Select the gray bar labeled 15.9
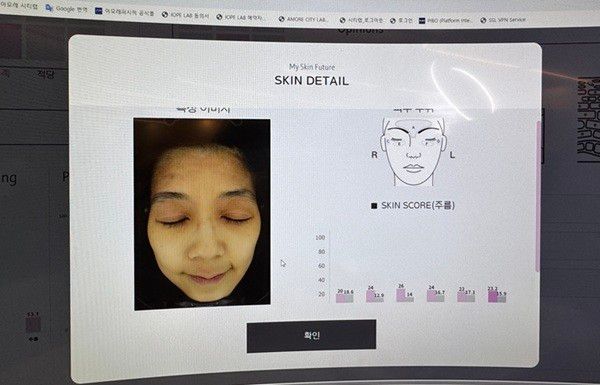Image resolution: width=600 pixels, height=385 pixels. (x=502, y=299)
